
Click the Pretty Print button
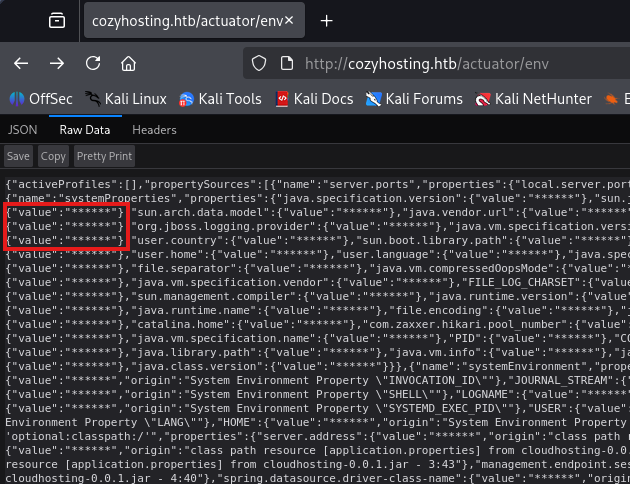pos(104,156)
